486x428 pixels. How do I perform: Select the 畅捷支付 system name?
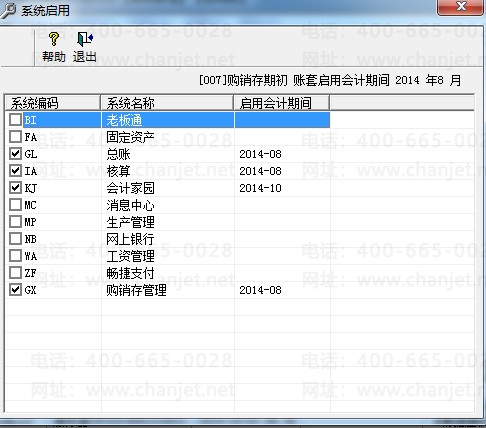point(130,273)
